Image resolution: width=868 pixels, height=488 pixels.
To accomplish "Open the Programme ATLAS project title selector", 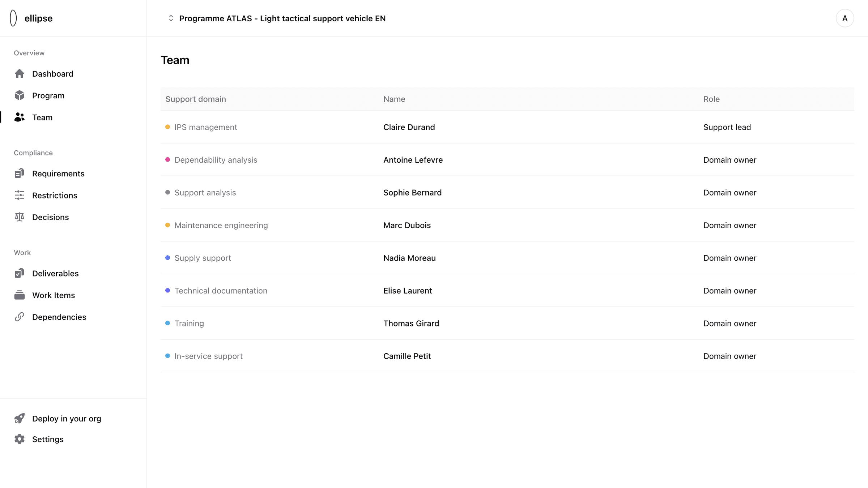I will (x=282, y=18).
